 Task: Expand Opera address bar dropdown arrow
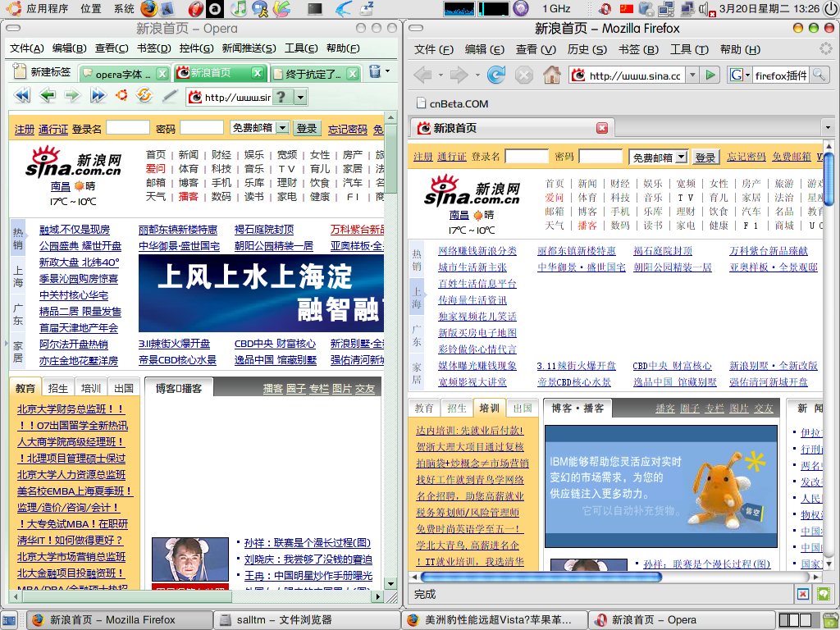point(301,98)
